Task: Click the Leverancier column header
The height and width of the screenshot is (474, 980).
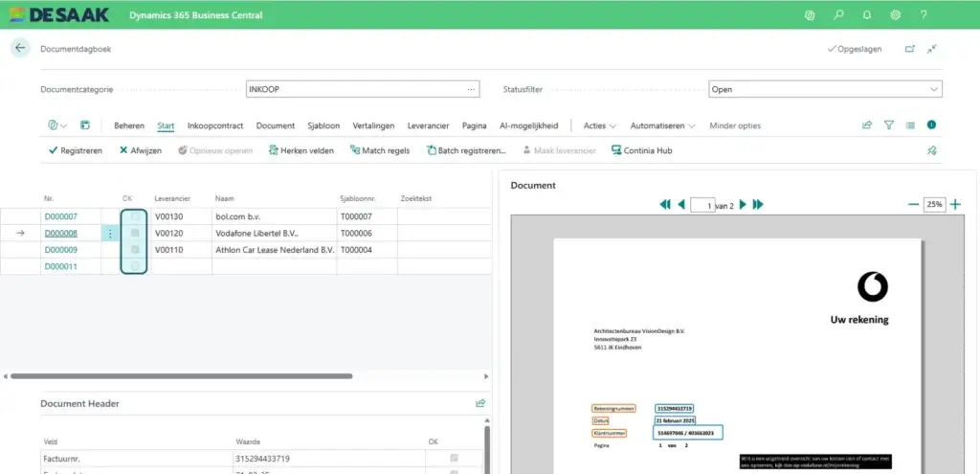Action: tap(172, 198)
